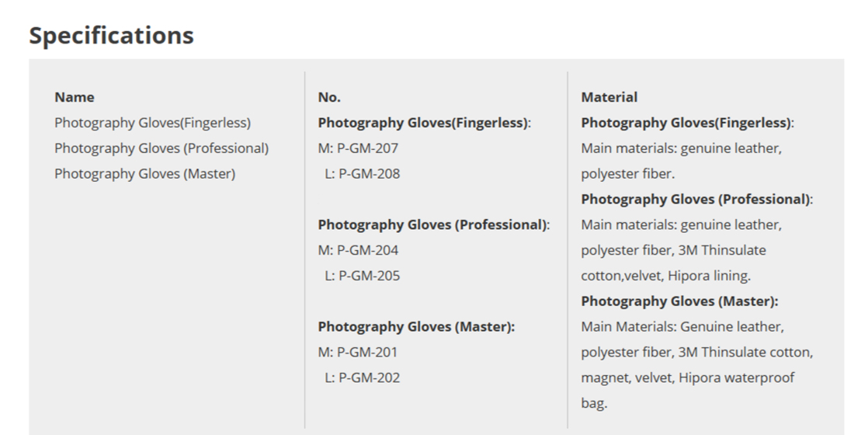The height and width of the screenshot is (435, 868).
Task: Click model number M: P-GM-201
Action: (x=358, y=353)
